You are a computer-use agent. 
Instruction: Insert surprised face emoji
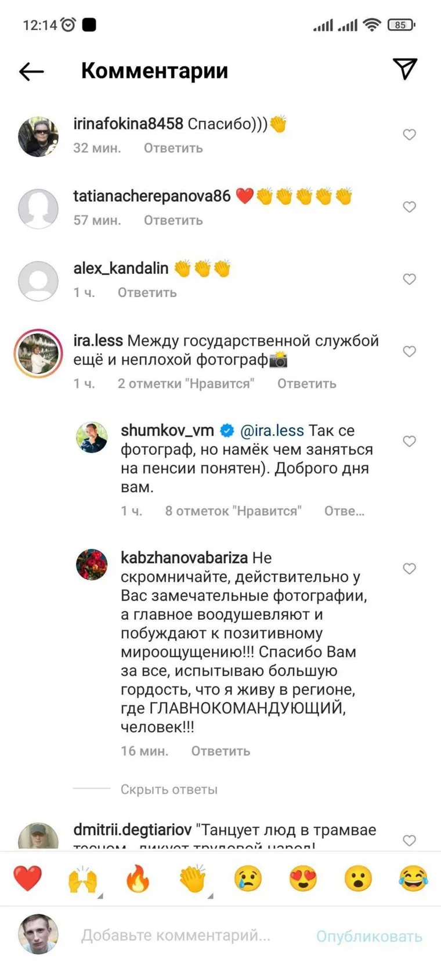pos(358,878)
